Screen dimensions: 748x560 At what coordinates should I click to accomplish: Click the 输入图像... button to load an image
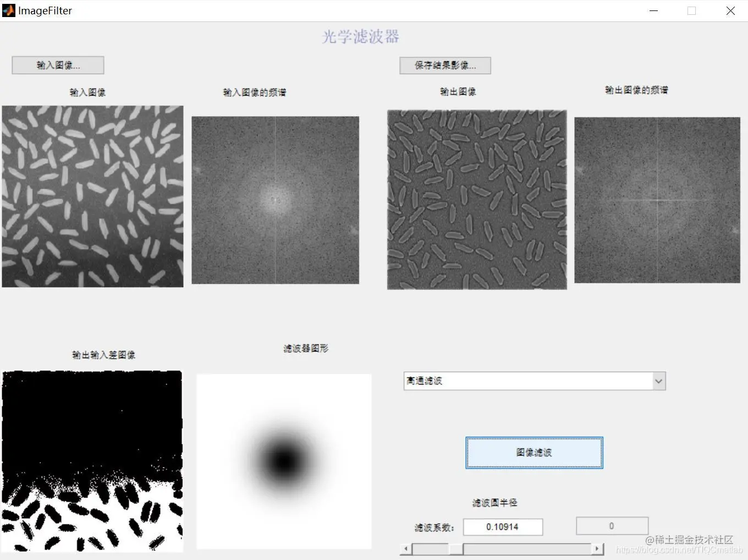pos(57,65)
